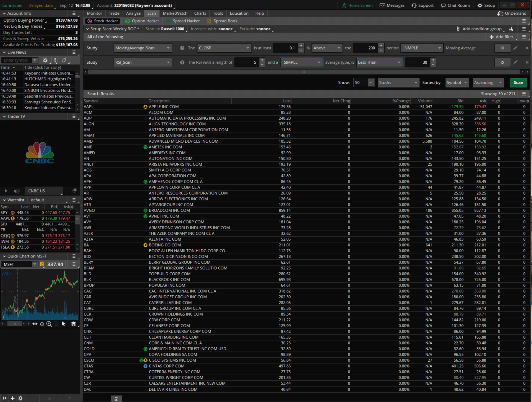
Task: Open Chat Rooms from the top bar
Action: click(456, 5)
